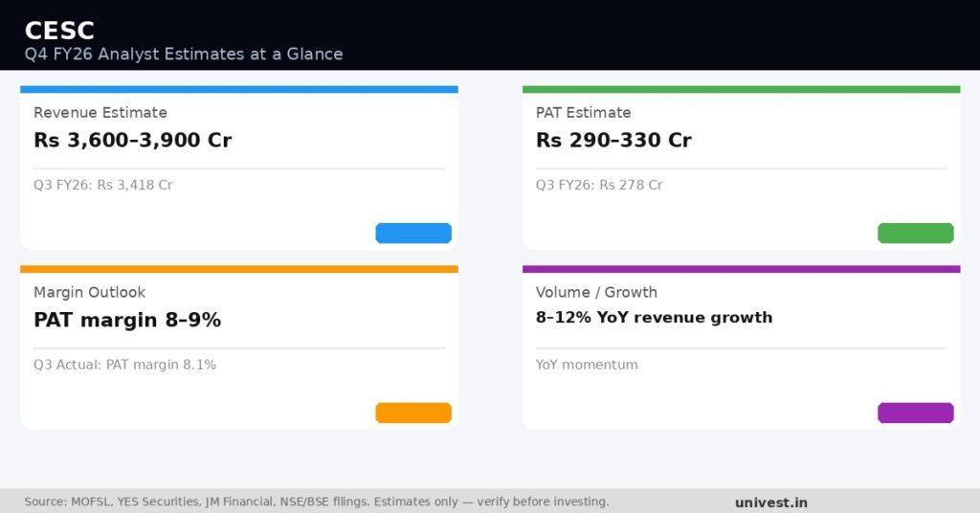Click the '8–12% YoY revenue growth' value
The width and height of the screenshot is (980, 513).
pyautogui.click(x=654, y=318)
